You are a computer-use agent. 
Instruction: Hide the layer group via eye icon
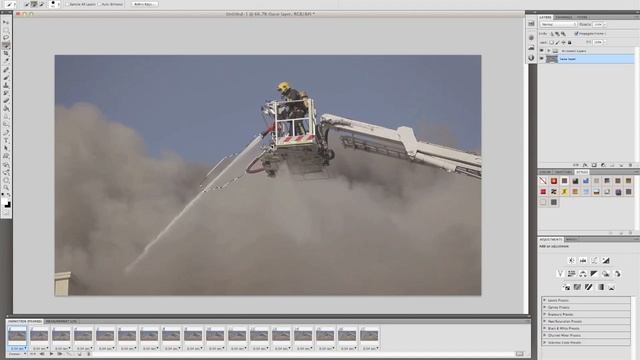(x=542, y=51)
